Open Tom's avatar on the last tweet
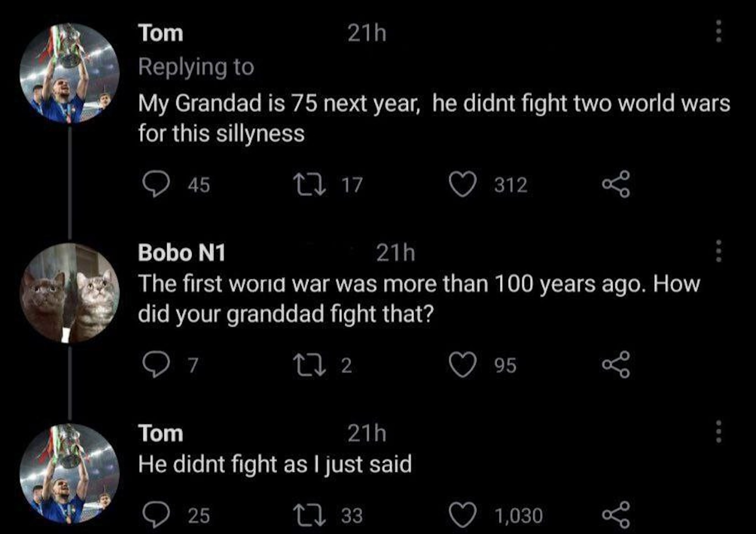The width and height of the screenshot is (756, 534). coord(70,474)
